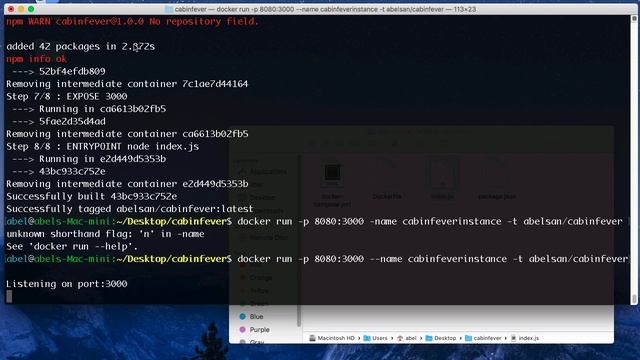Image resolution: width=640 pixels, height=360 pixels.
Task: Click 'Step 7/8 : EXPOSE 3000' line
Action: point(67,96)
